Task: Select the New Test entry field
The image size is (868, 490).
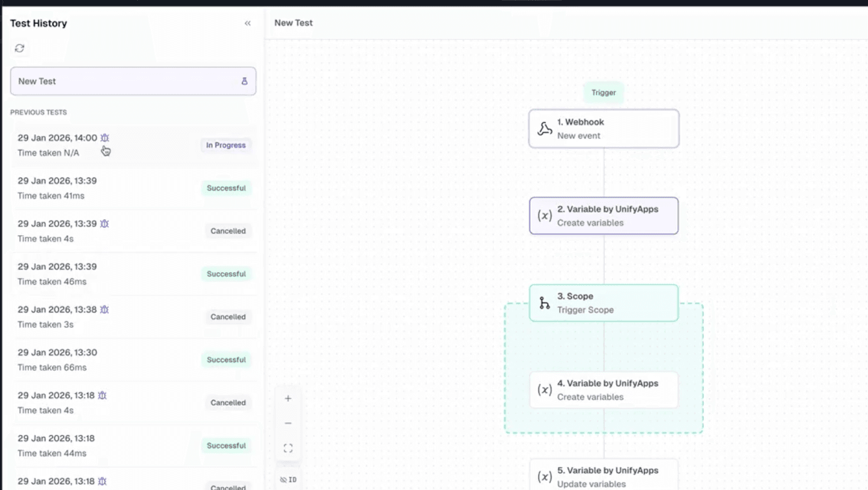Action: tap(127, 81)
